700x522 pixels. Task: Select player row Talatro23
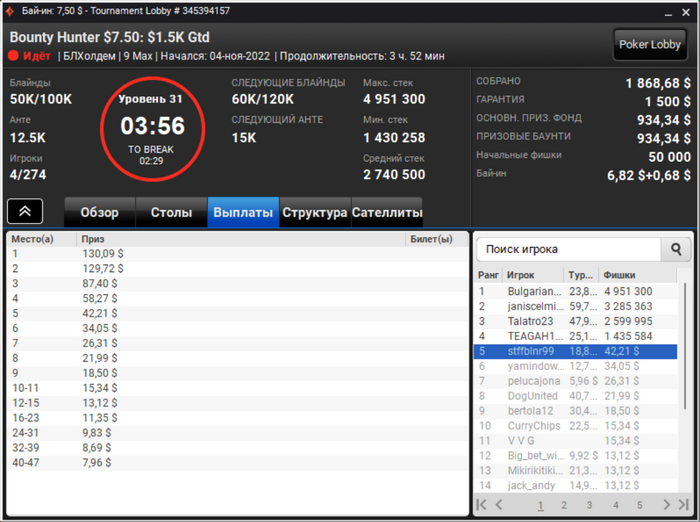click(x=575, y=322)
